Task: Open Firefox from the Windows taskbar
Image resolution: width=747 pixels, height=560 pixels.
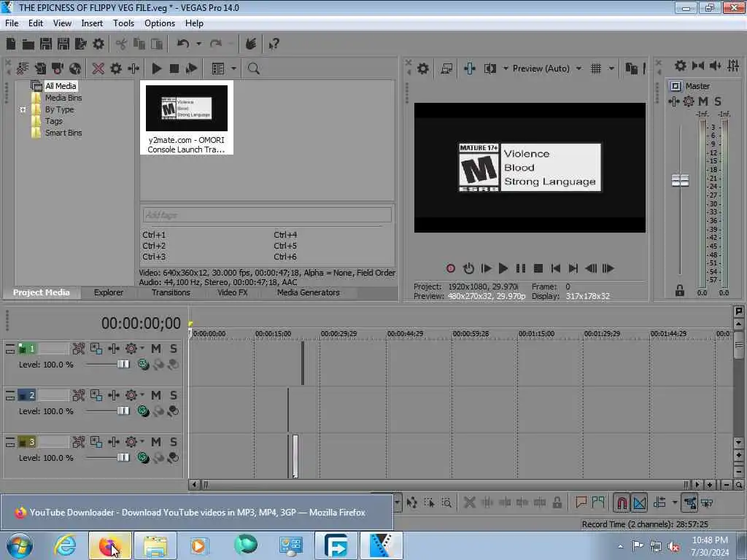Action: 109,545
